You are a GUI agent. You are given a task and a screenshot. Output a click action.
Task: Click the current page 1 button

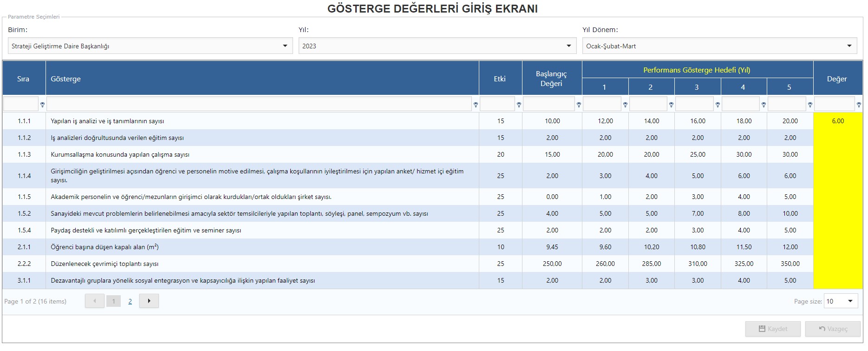click(x=113, y=301)
